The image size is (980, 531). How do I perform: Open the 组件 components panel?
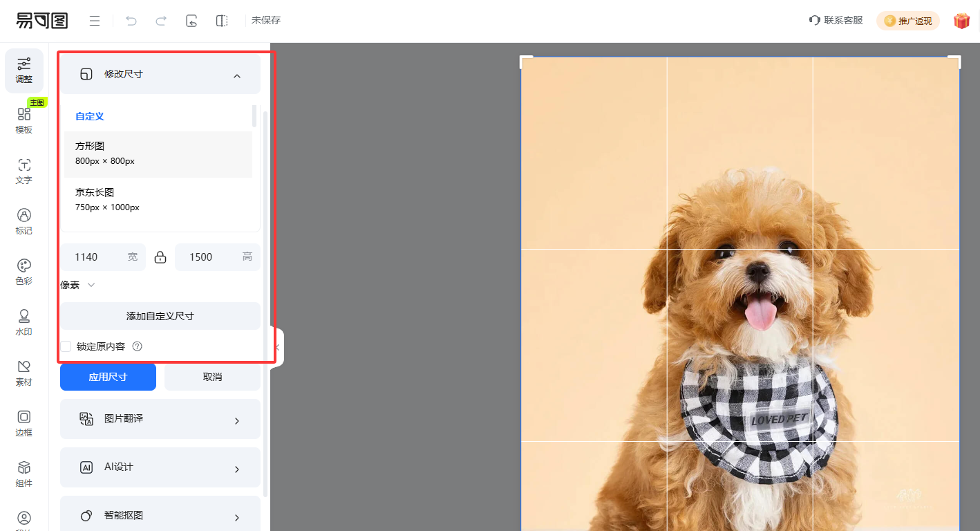point(24,474)
